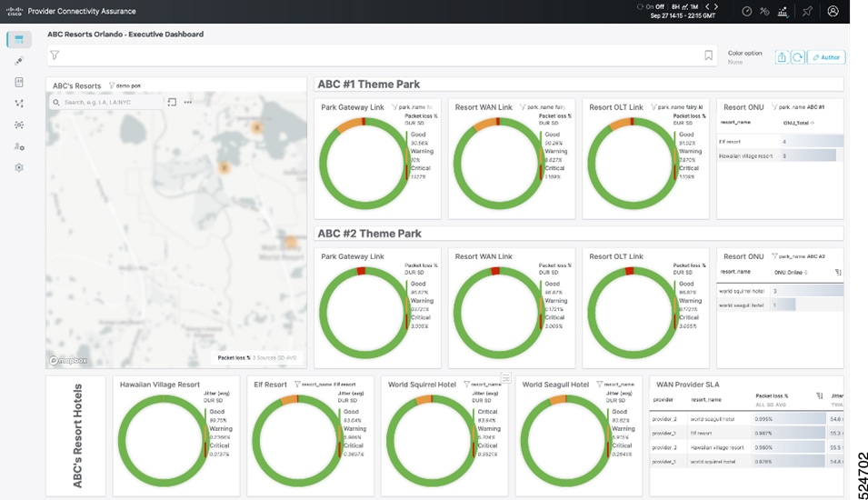The width and height of the screenshot is (868, 500).
Task: Open the user profile icon in the top bar
Action: (x=833, y=11)
